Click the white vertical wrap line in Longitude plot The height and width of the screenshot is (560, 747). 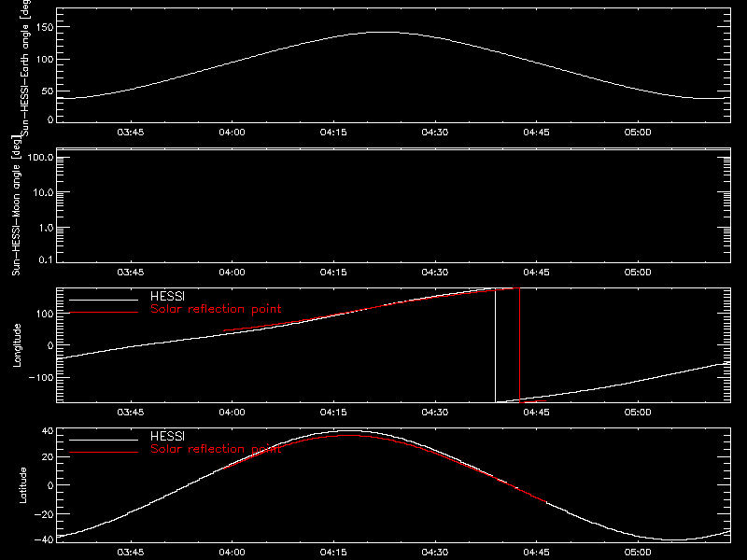(496, 345)
